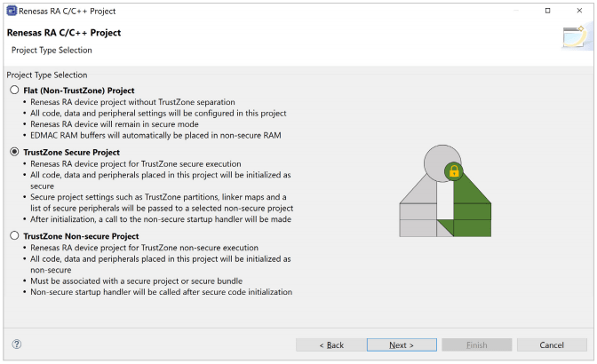Click the green padlock TrustZone illustration
Screen dimensions: 597x364
pos(445,191)
